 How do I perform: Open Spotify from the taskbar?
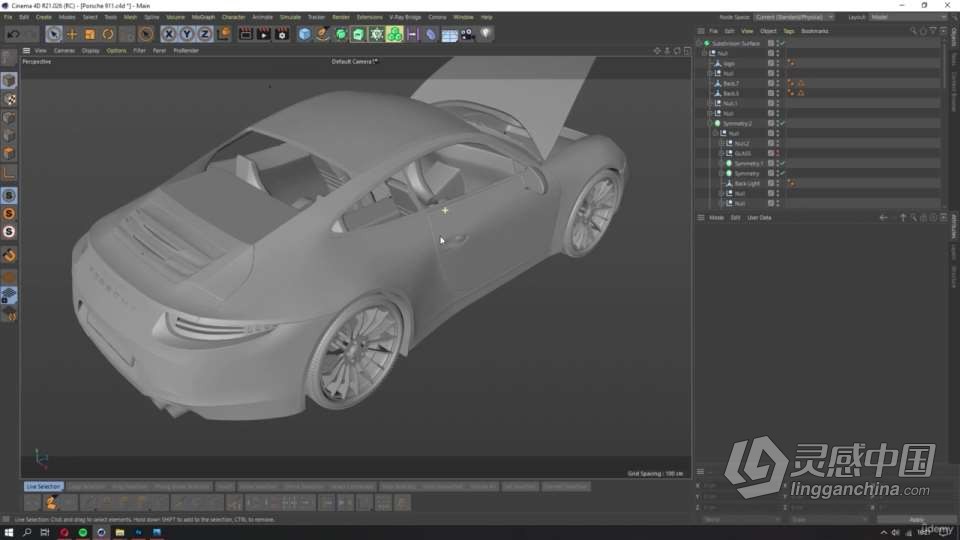(83, 533)
